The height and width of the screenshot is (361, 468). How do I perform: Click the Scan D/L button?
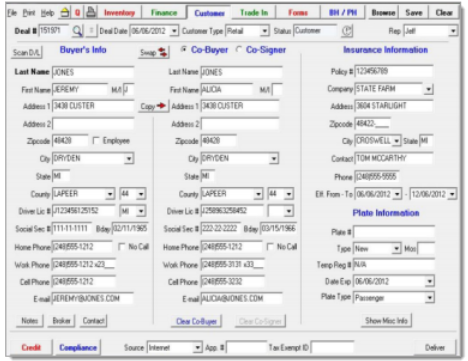(26, 53)
